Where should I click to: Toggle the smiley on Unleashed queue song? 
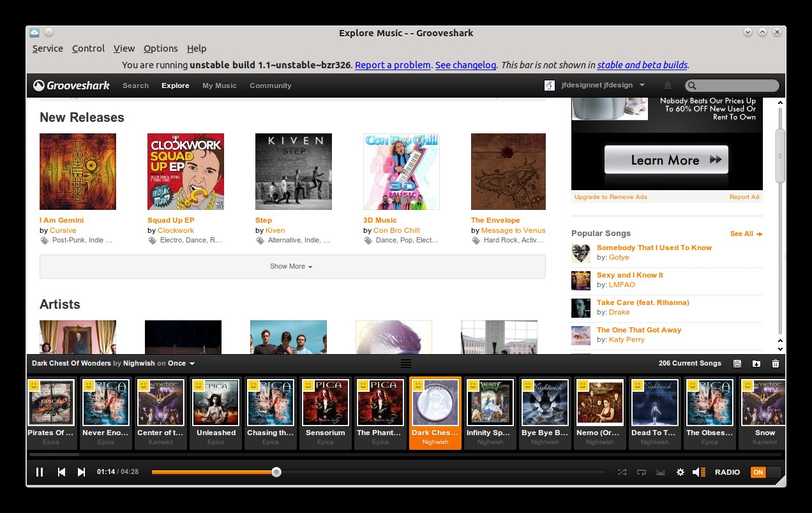click(199, 385)
